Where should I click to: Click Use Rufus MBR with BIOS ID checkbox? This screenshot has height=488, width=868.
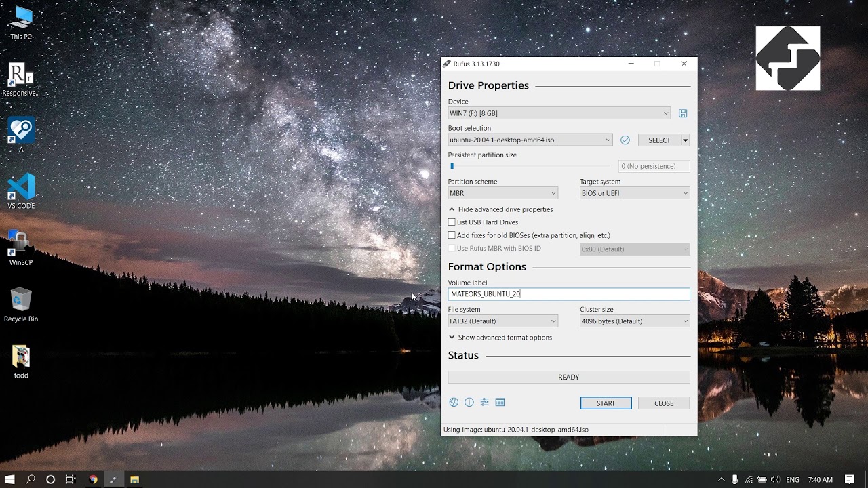(452, 248)
